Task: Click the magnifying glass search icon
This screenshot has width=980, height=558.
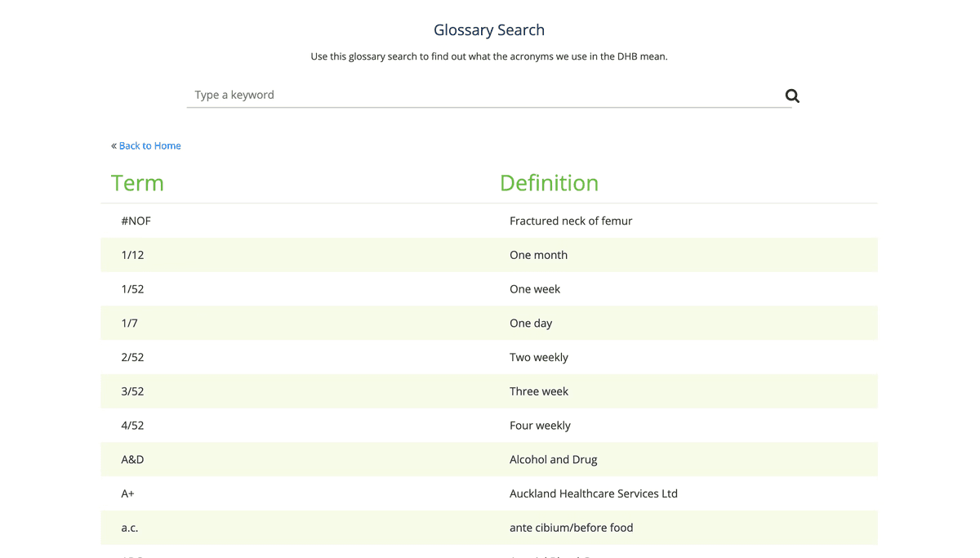Action: pyautogui.click(x=791, y=96)
